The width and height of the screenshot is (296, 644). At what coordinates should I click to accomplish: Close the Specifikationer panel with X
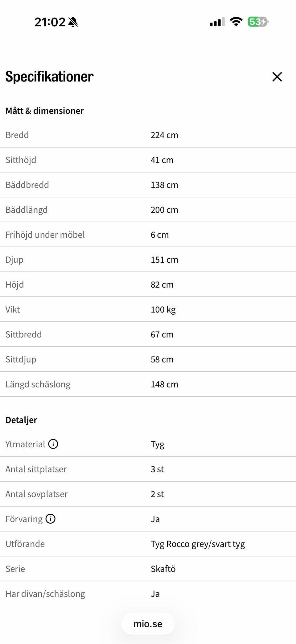point(277,77)
